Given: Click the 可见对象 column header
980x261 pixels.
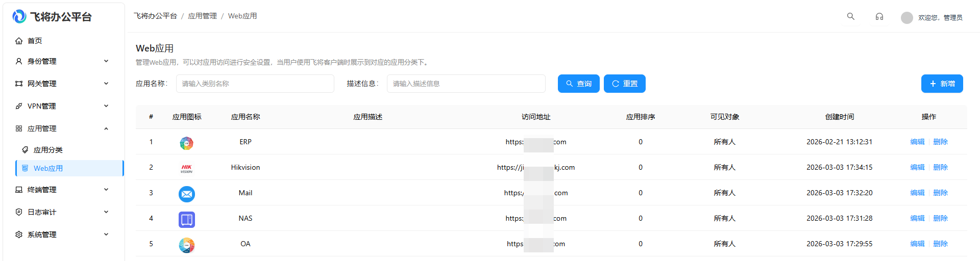Looking at the screenshot, I should (725, 117).
